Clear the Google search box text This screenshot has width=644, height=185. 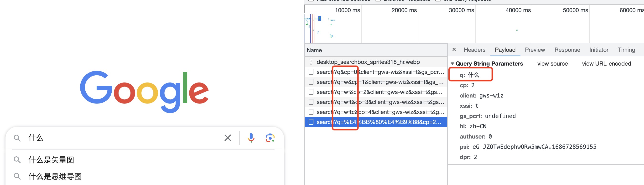[228, 138]
